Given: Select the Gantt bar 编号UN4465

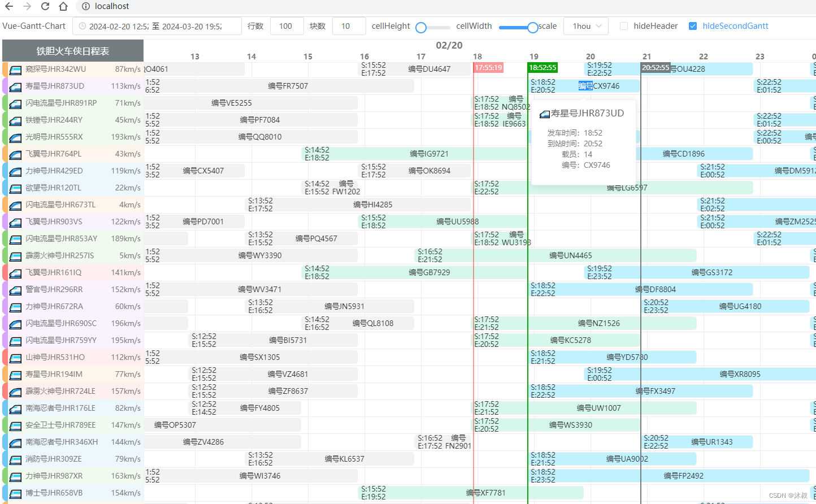Looking at the screenshot, I should 555,255.
